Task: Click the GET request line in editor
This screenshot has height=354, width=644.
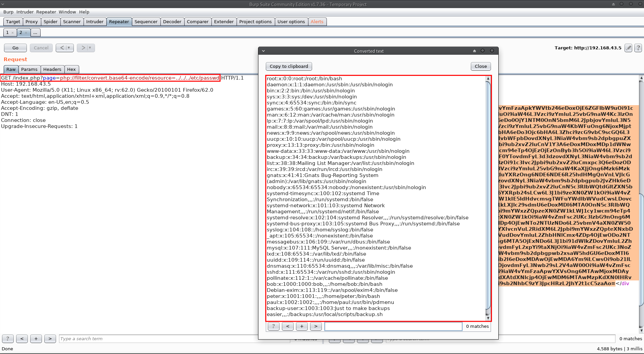Action: 122,78
